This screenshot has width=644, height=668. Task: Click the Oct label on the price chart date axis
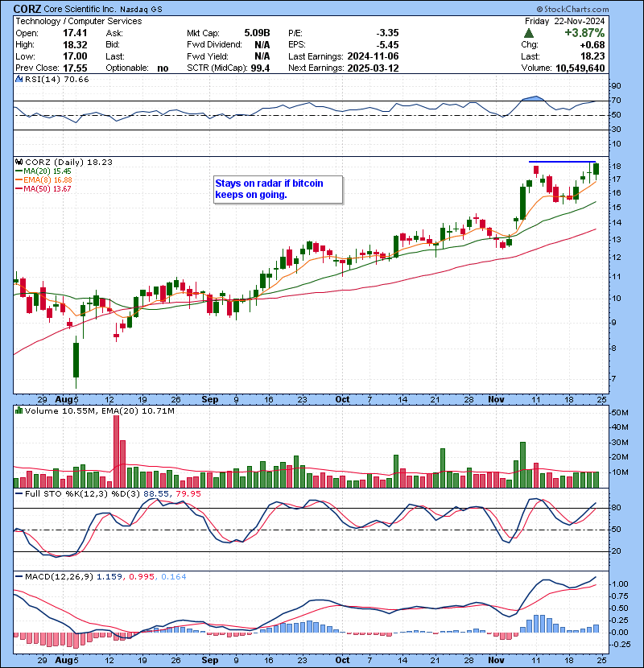[x=342, y=400]
